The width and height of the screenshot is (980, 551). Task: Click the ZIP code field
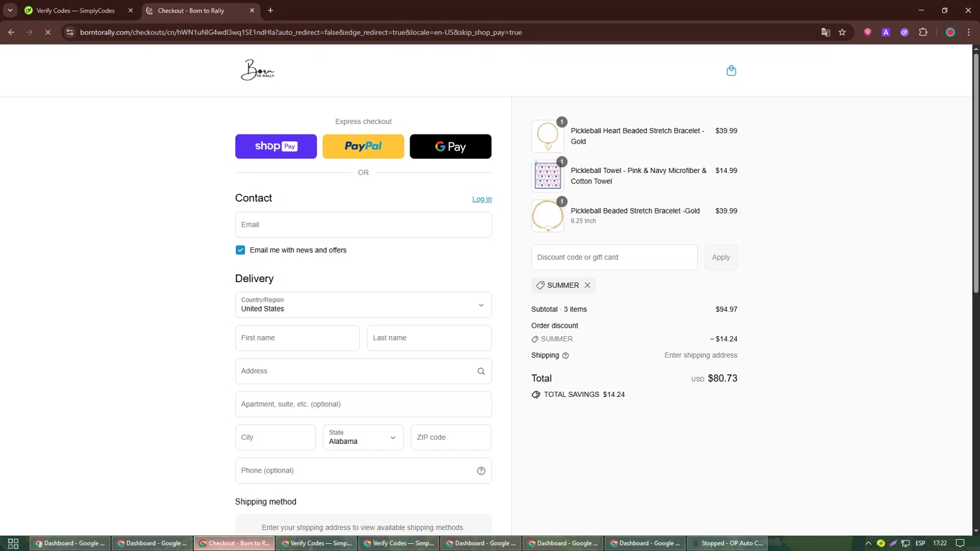(451, 437)
